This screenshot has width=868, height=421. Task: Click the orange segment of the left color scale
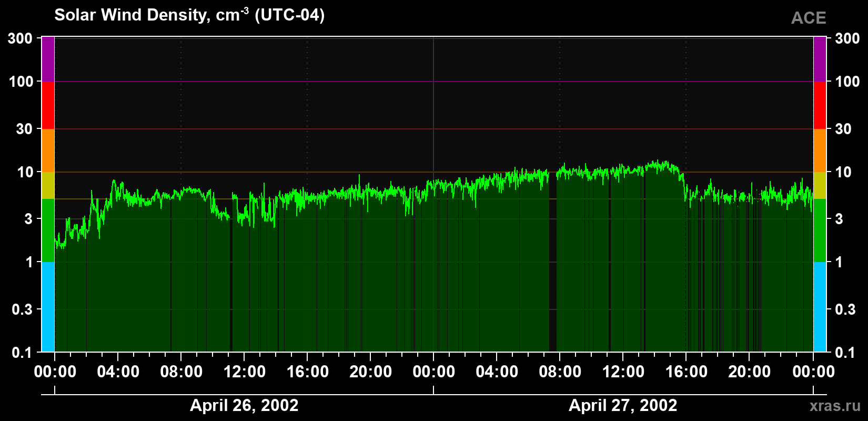pyautogui.click(x=48, y=151)
